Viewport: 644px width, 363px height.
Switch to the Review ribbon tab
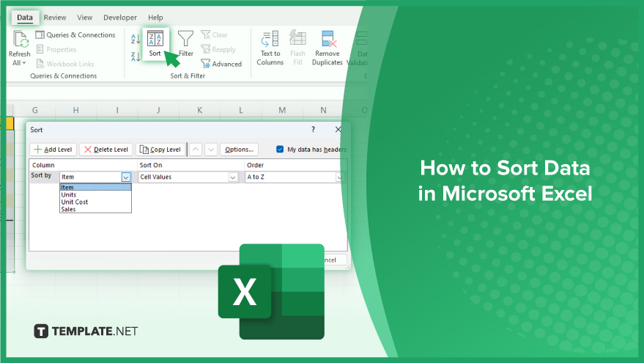coord(55,18)
